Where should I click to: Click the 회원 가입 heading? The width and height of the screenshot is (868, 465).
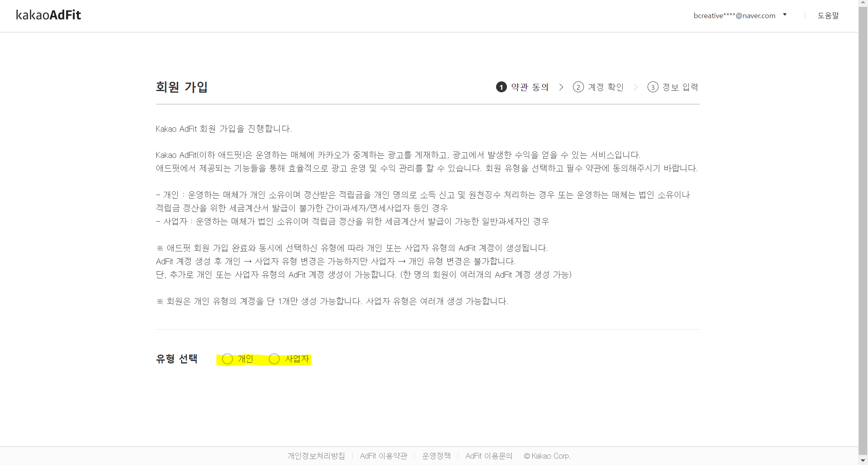click(x=182, y=87)
